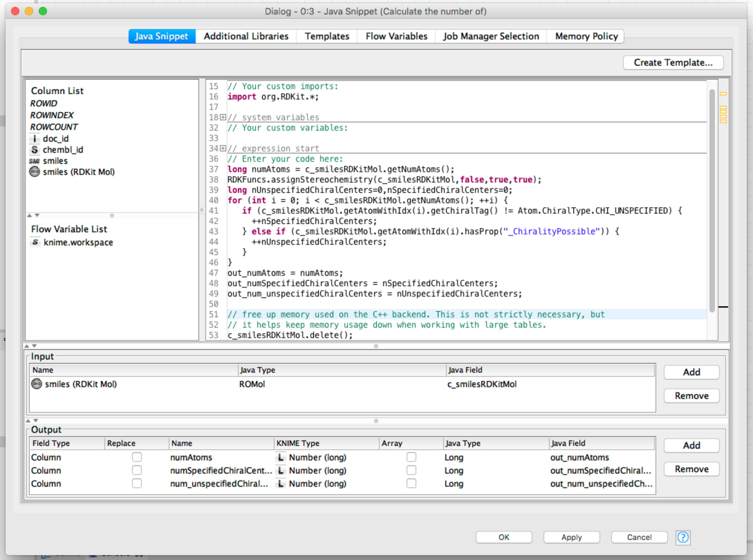Click the Name header in Input table
The width and height of the screenshot is (753, 560).
pos(133,370)
